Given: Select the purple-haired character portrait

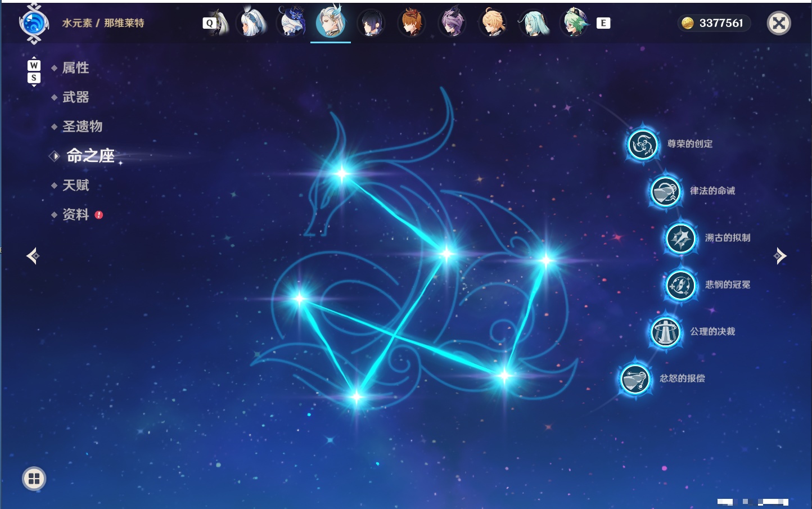Looking at the screenshot, I should [x=452, y=22].
